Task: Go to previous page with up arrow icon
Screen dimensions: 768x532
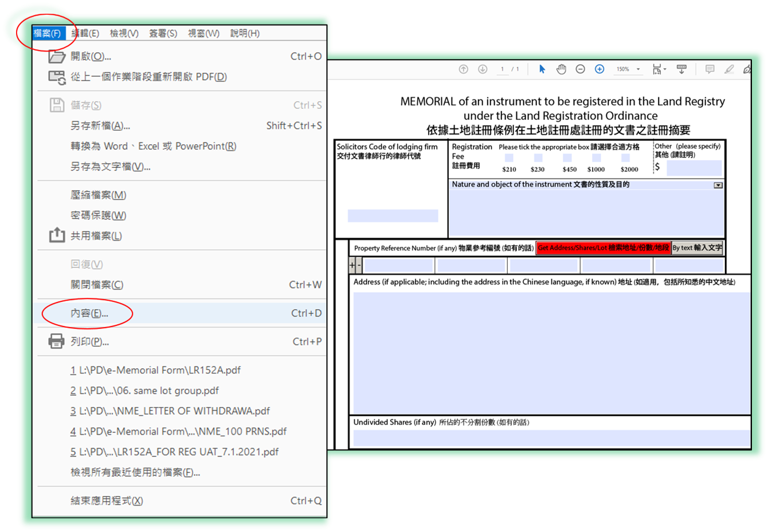Action: pos(463,69)
